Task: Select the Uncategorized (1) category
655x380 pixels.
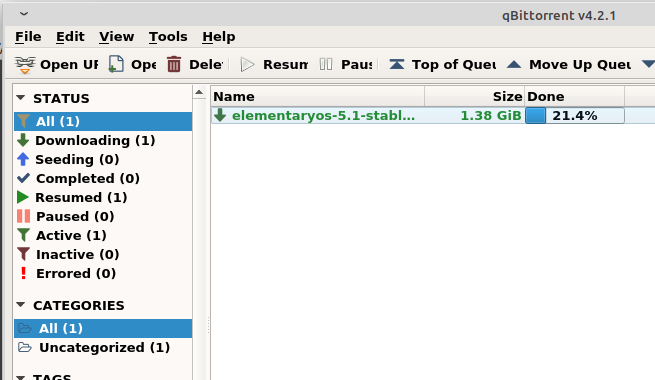Action: click(x=103, y=347)
